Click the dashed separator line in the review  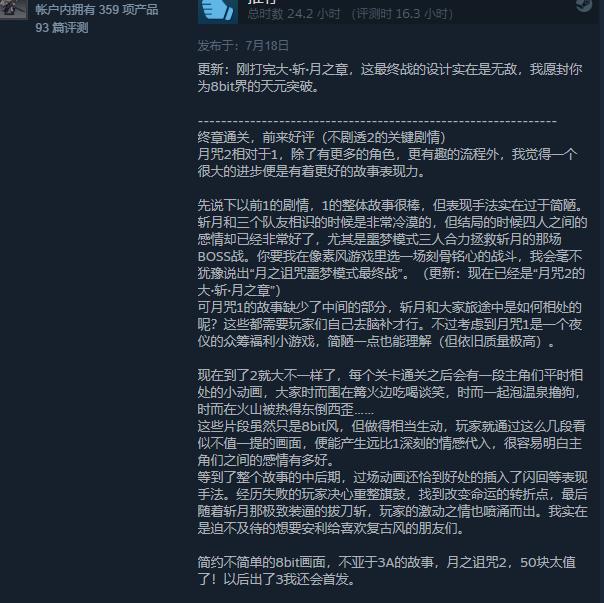point(377,122)
